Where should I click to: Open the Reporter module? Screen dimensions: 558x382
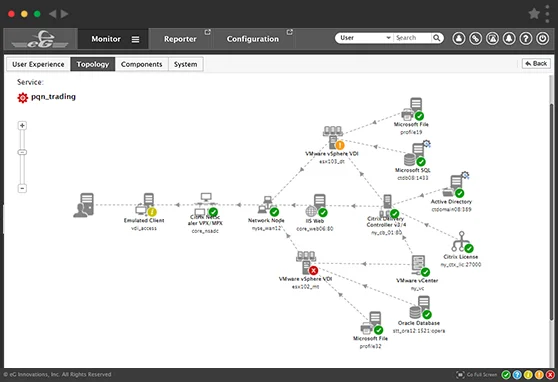click(180, 39)
